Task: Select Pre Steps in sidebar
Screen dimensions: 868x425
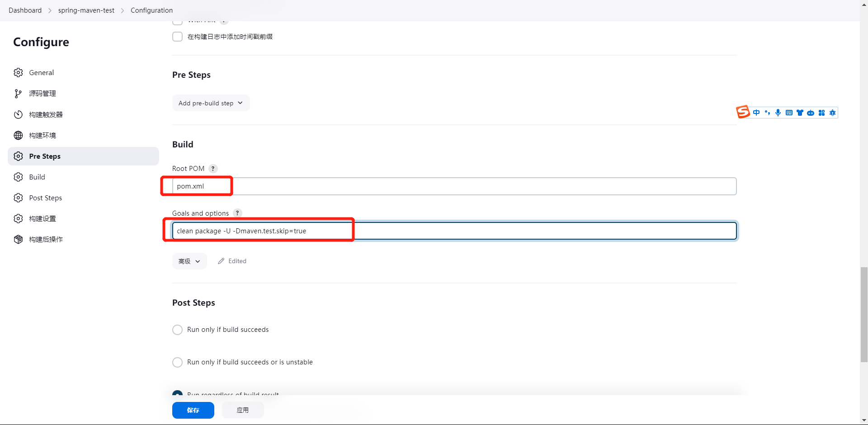Action: (x=83, y=156)
